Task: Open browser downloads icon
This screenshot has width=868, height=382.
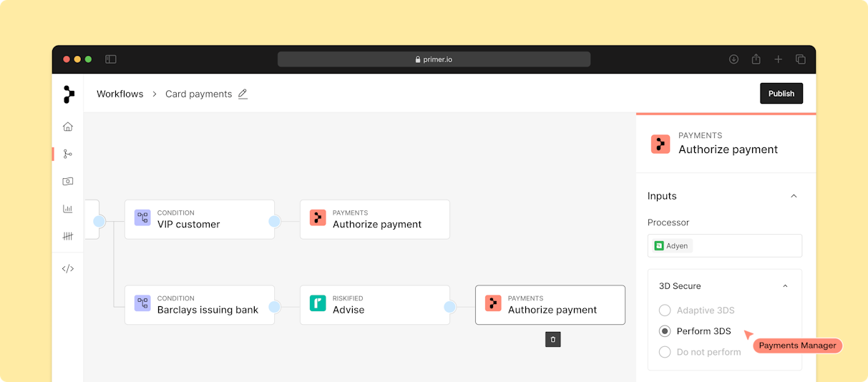Action: pyautogui.click(x=733, y=59)
